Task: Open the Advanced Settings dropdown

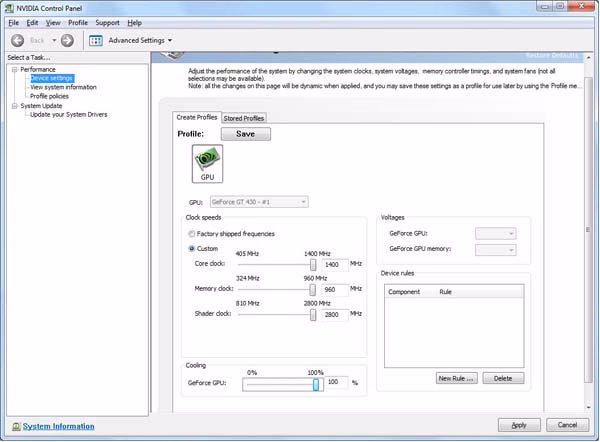Action: [x=170, y=40]
